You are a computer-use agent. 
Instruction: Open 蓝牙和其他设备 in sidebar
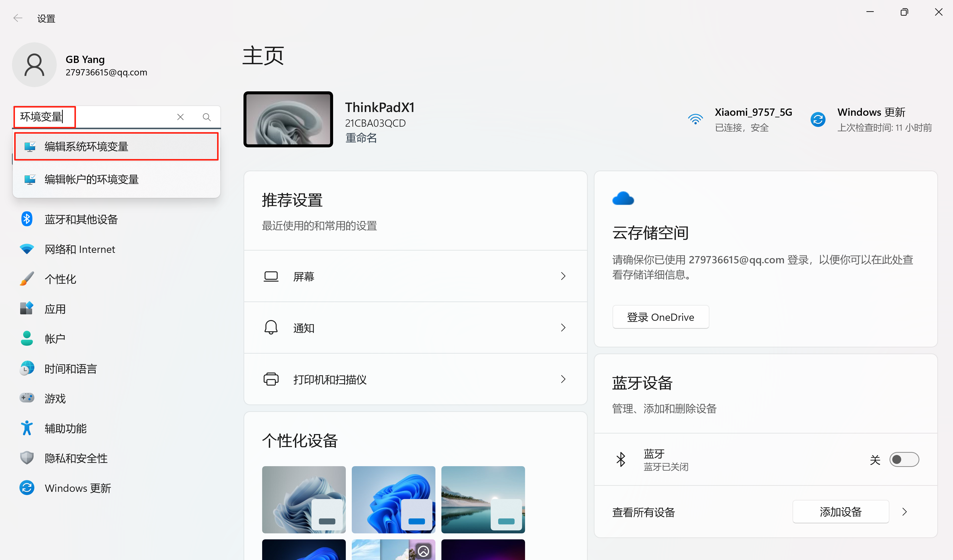(x=81, y=219)
